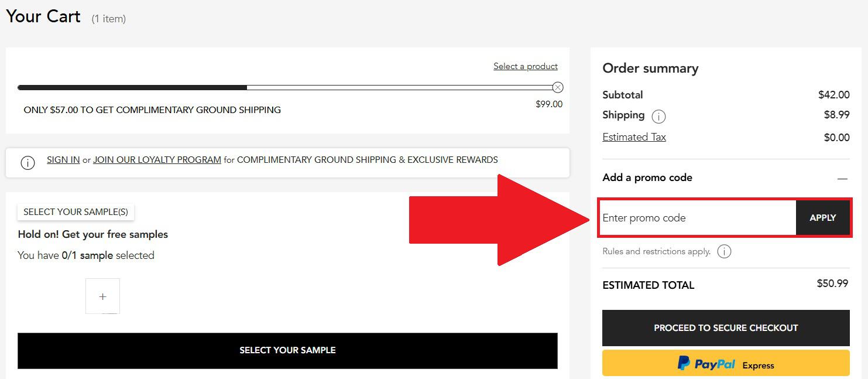The height and width of the screenshot is (379, 868).
Task: Open JOIN OUR LOYALTY PROGRAM link
Action: tap(157, 159)
